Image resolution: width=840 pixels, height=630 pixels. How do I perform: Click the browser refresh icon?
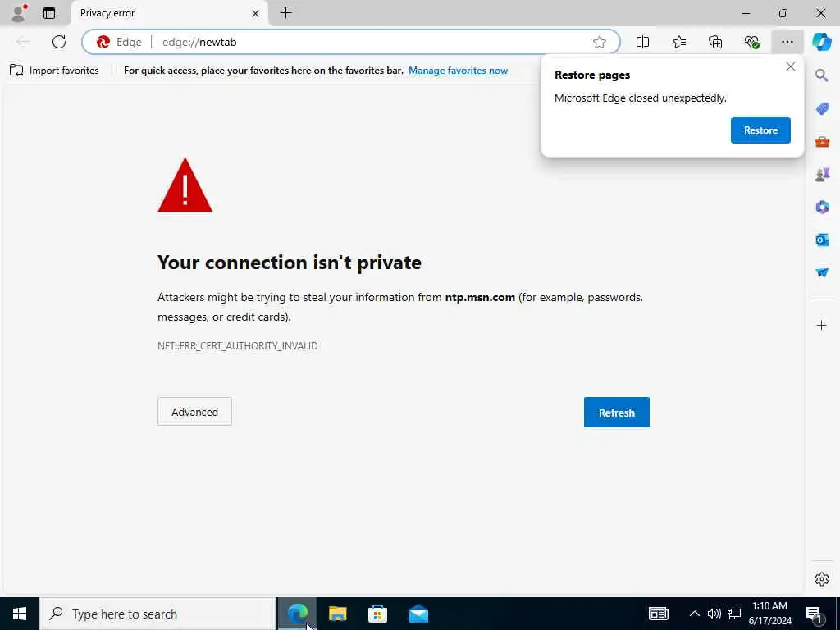point(59,42)
